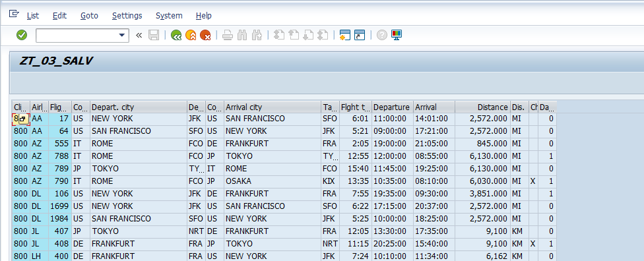Select flight number 64 cell
Image resolution: width=644 pixels, height=261 pixels.
pos(60,131)
